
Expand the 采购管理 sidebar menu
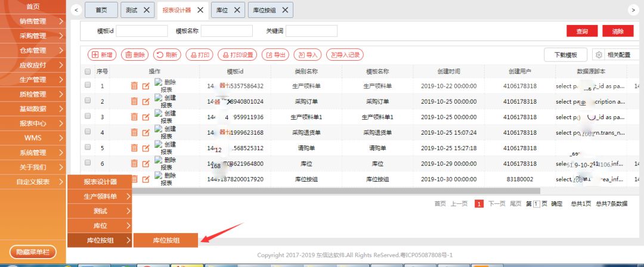tap(33, 36)
